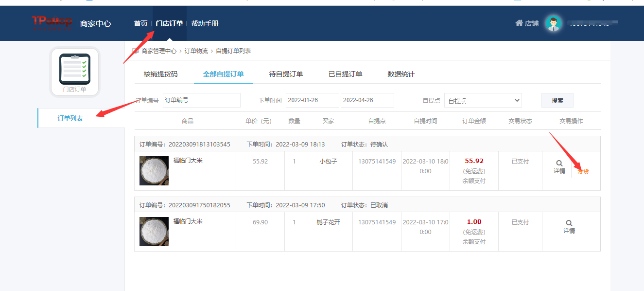The height and width of the screenshot is (291, 644).
Task: Focus the 订单编号 input field
Action: (201, 100)
